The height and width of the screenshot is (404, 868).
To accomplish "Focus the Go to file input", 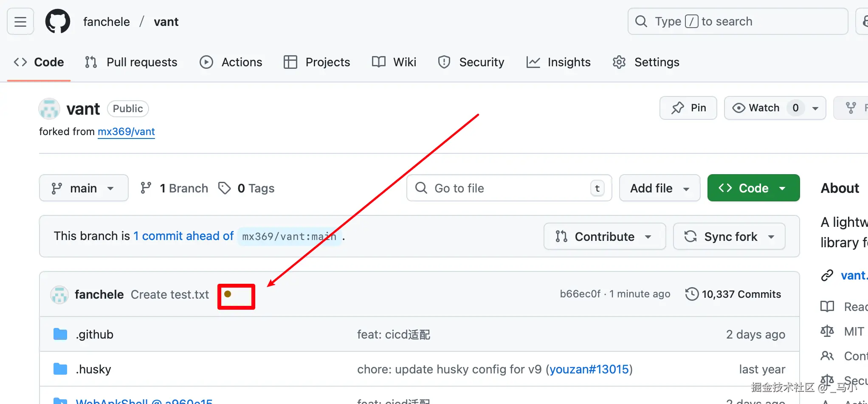I will [x=509, y=188].
